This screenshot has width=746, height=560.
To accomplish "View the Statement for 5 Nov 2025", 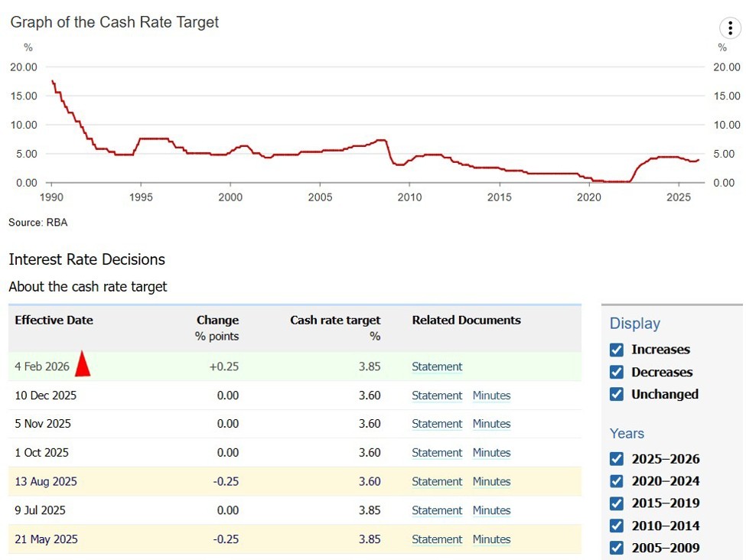I will coord(437,424).
